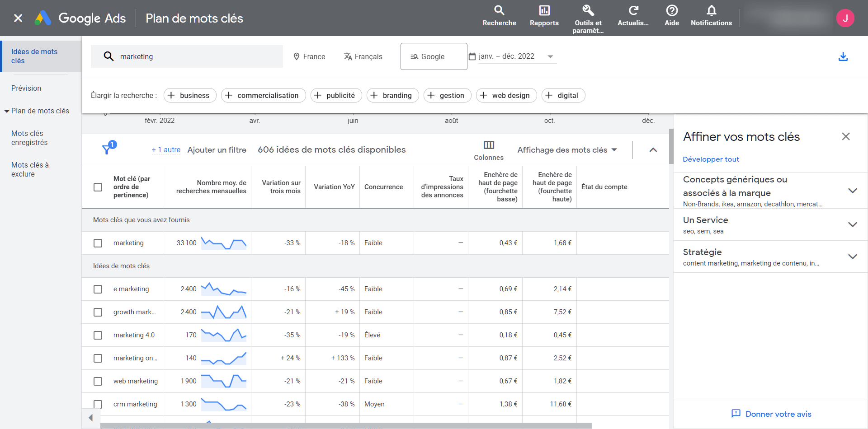Open Outils et paramètres wrench icon

point(588,11)
